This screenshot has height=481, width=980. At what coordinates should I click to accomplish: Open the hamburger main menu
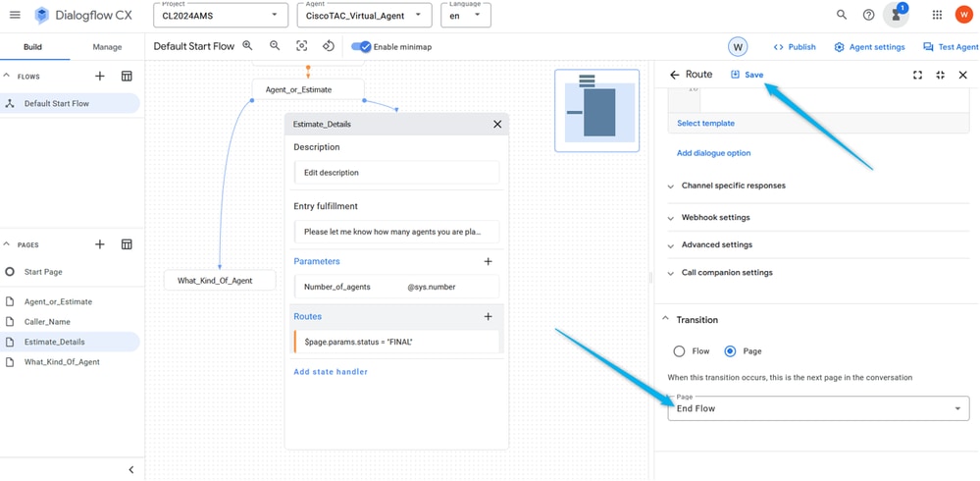click(15, 15)
